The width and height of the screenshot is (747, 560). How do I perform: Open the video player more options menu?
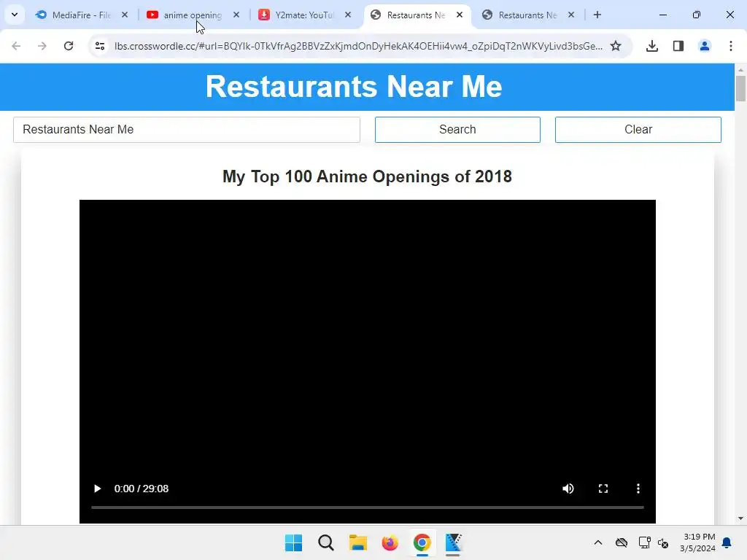(638, 489)
